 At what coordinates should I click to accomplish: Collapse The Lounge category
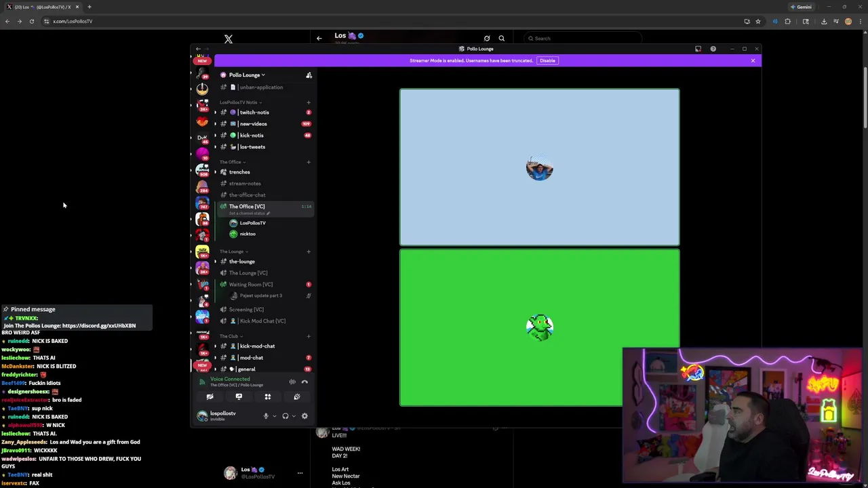pyautogui.click(x=234, y=251)
